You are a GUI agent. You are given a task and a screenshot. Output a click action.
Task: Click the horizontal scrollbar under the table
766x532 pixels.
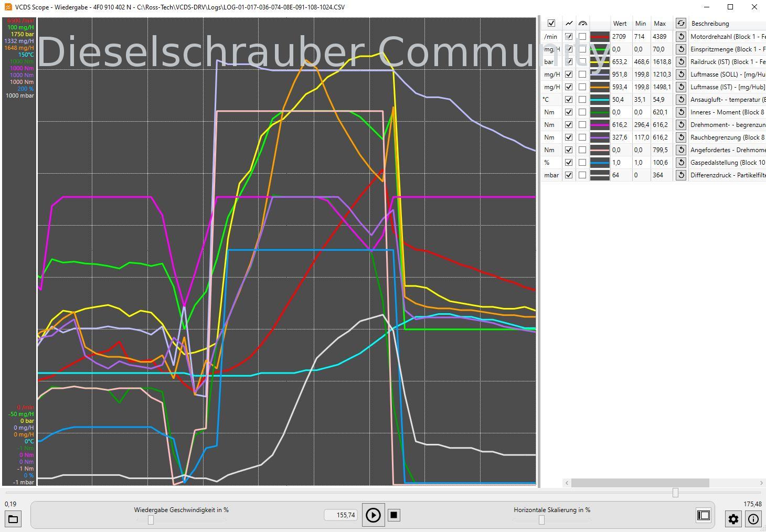tap(640, 483)
